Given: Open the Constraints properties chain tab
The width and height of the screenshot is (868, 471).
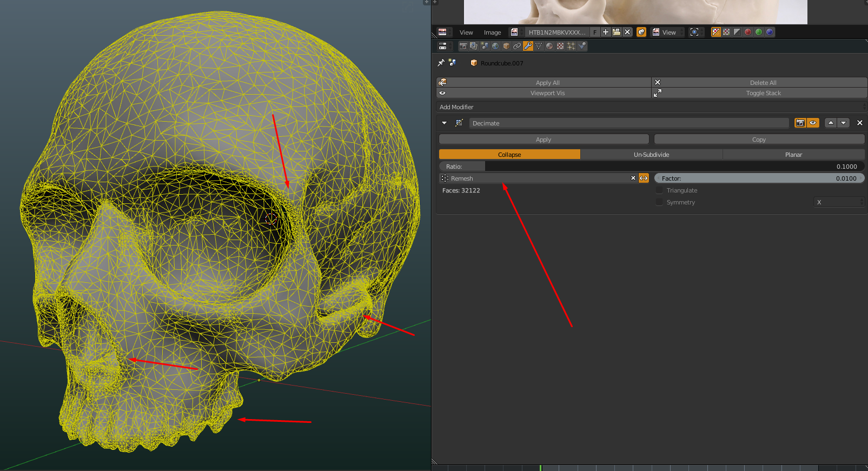Looking at the screenshot, I should coord(517,46).
